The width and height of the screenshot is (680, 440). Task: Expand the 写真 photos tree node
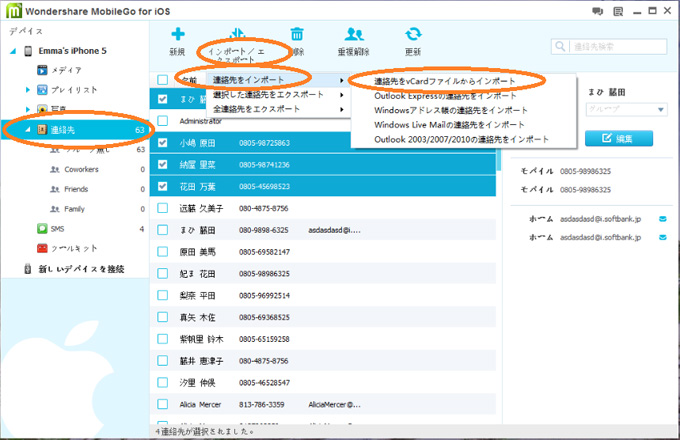point(28,109)
